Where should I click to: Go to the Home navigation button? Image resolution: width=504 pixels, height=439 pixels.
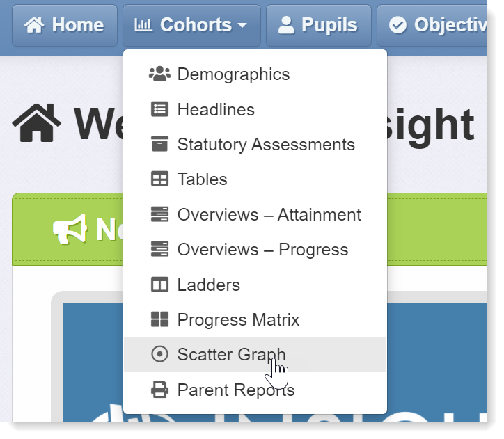(x=65, y=25)
